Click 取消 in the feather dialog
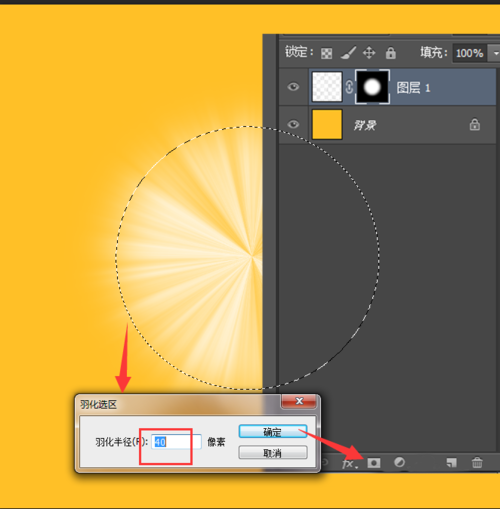The height and width of the screenshot is (509, 500). tap(273, 453)
